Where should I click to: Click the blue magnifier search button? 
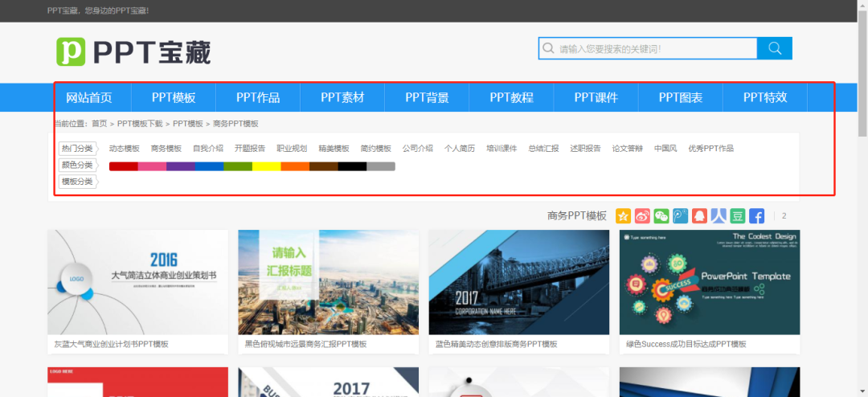click(775, 48)
